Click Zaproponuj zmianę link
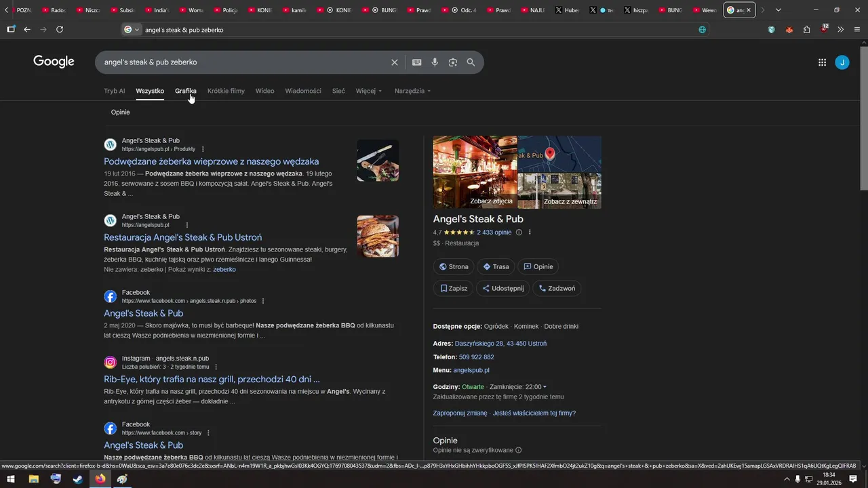The height and width of the screenshot is (488, 868). [x=460, y=413]
